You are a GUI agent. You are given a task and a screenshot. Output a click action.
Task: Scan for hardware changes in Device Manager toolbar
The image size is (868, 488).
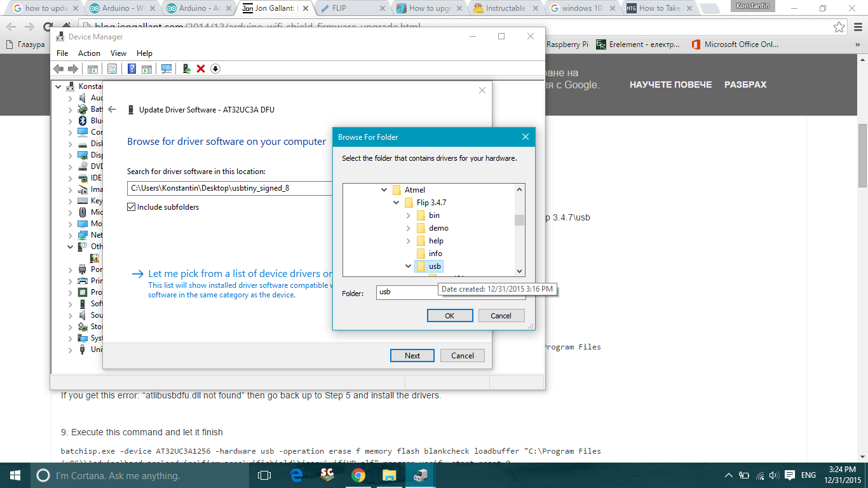pos(166,68)
